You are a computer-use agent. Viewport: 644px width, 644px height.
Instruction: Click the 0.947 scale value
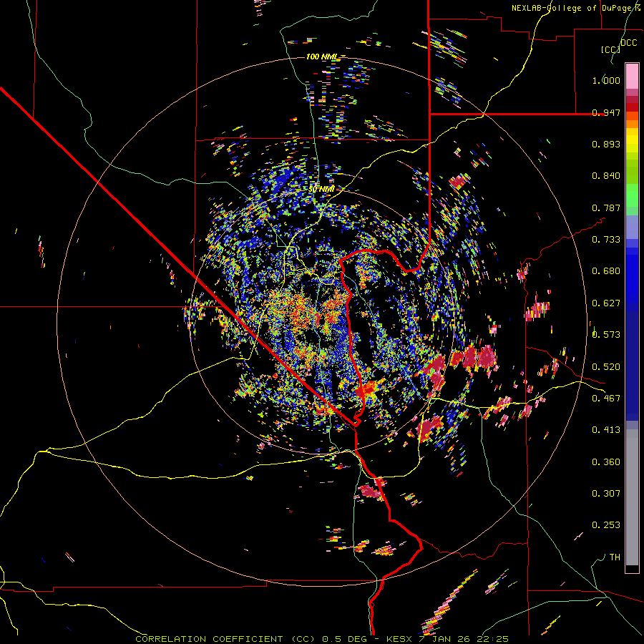(606, 112)
